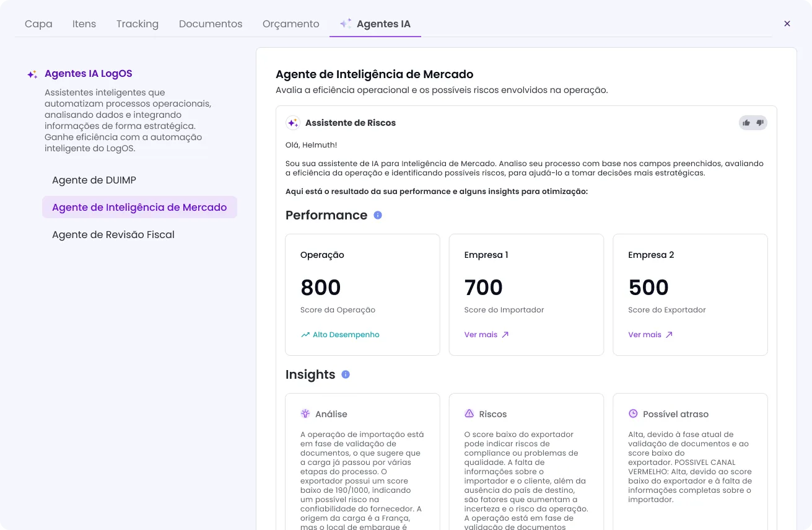Go to the Tracking tab
This screenshot has height=530, width=812.
pyautogui.click(x=138, y=24)
